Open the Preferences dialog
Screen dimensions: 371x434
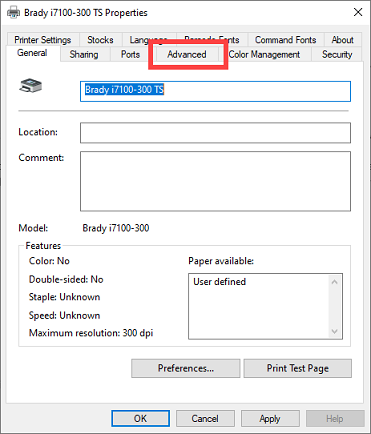coord(186,368)
